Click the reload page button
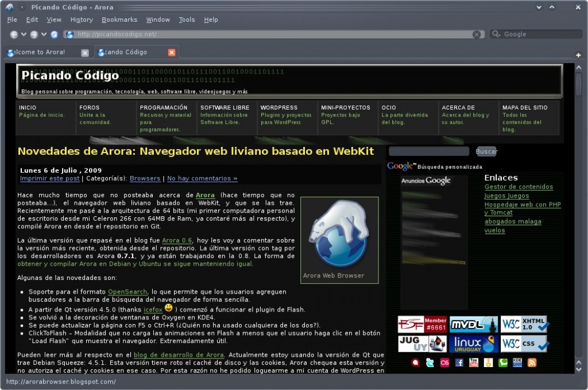Viewport: 588px width, 390px height. [x=53, y=34]
